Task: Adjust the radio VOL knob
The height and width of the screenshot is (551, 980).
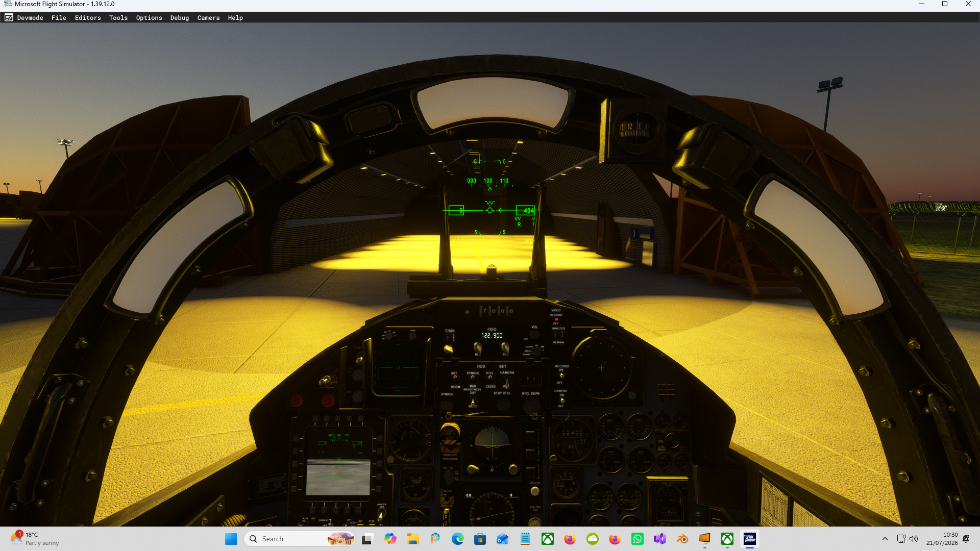Action: [x=534, y=335]
